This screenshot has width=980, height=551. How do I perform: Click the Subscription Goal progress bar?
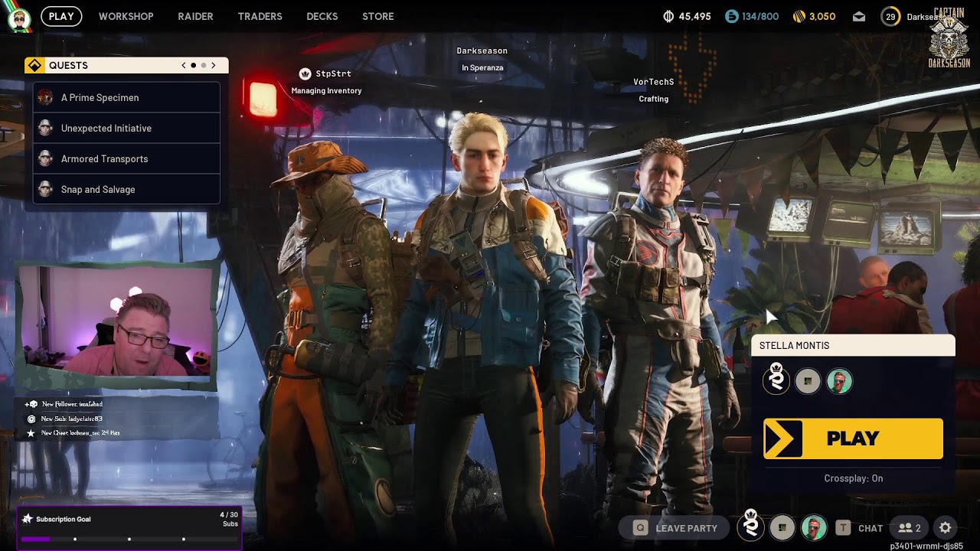click(129, 540)
